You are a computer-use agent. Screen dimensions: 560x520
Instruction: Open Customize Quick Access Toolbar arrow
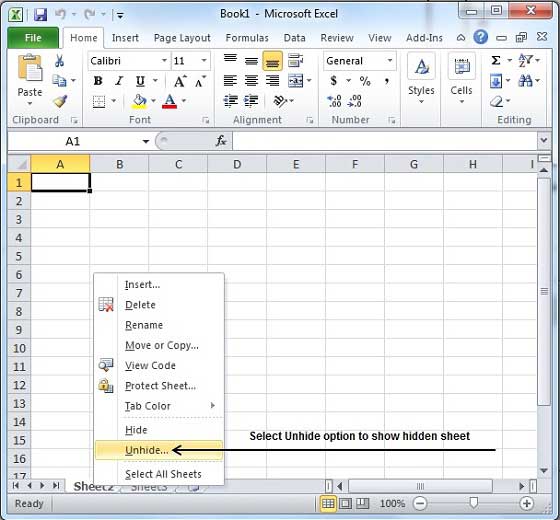(120, 15)
